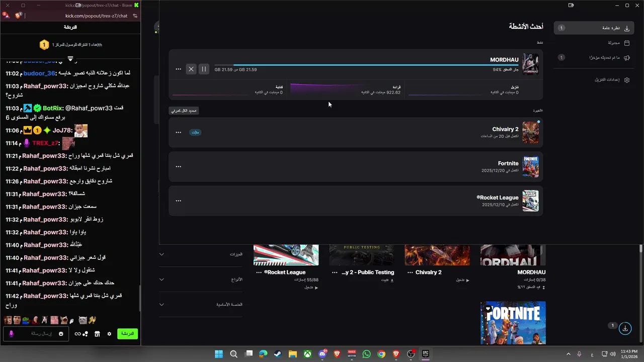Image resolution: width=644 pixels, height=362 pixels.
Task: Pause the MORDHAU download
Action: click(204, 69)
